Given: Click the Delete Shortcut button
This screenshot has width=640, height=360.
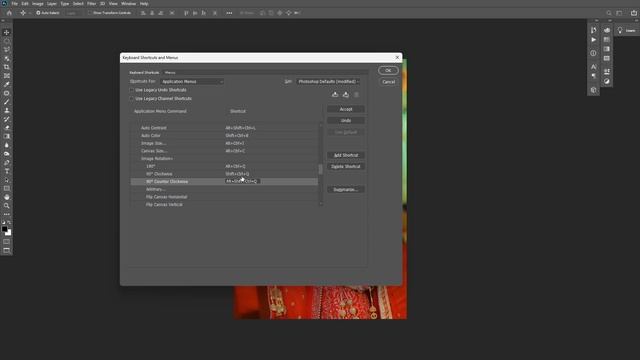Looking at the screenshot, I should (x=346, y=167).
